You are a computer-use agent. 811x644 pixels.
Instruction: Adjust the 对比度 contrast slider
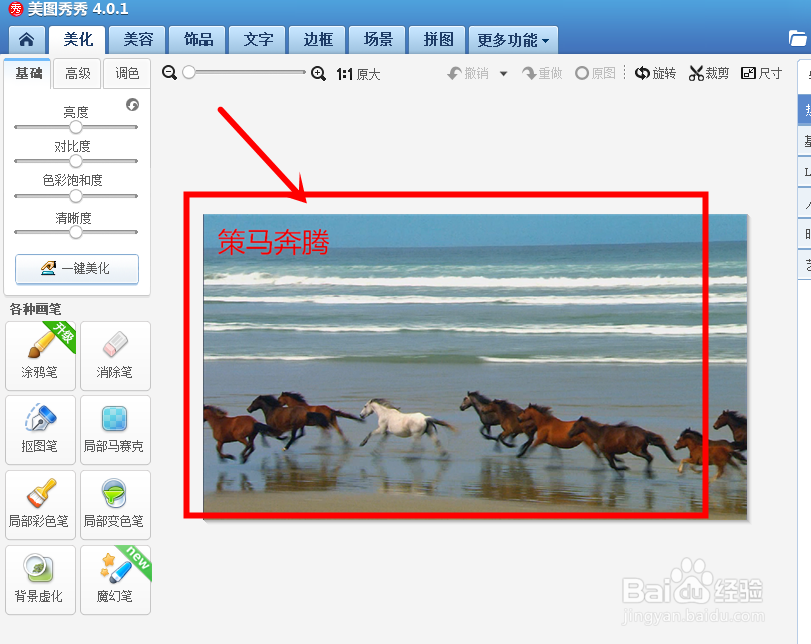pyautogui.click(x=76, y=159)
